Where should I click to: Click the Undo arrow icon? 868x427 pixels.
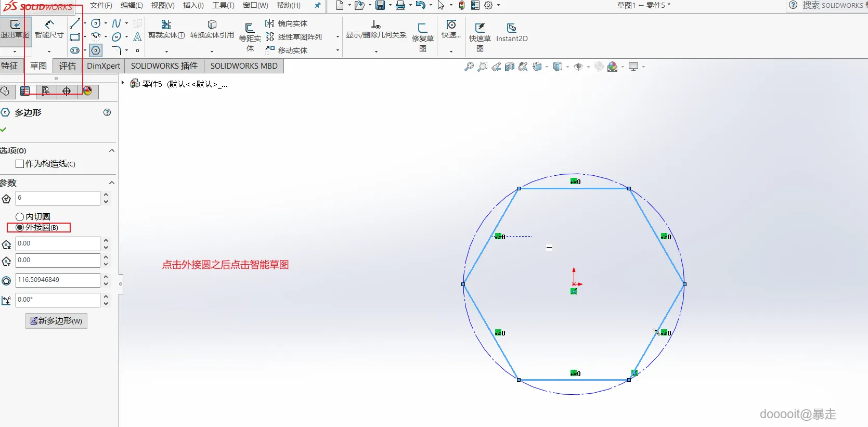421,5
